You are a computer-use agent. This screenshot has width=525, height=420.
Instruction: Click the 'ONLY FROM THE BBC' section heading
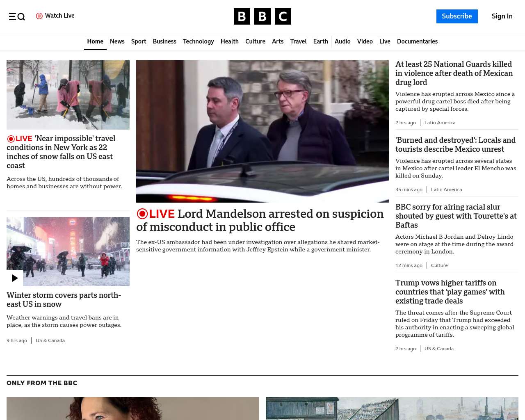coord(42,383)
